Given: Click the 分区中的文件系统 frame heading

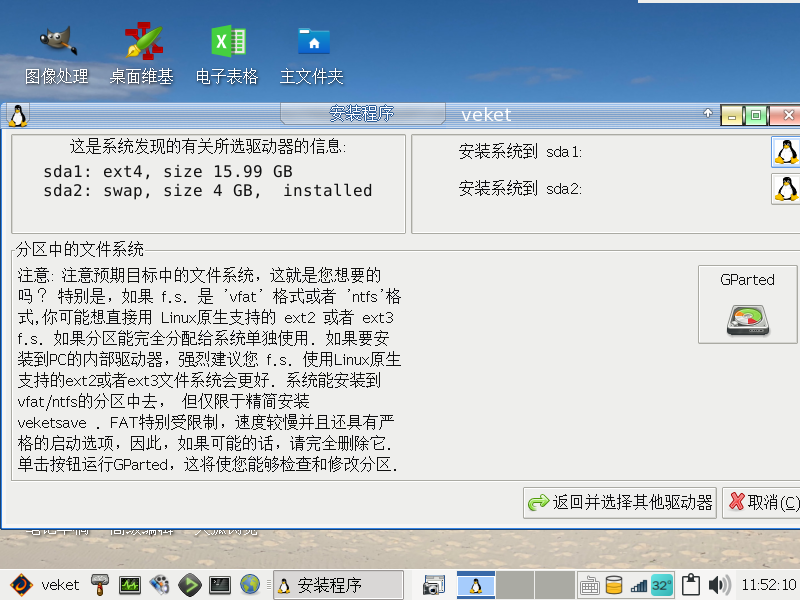Looking at the screenshot, I should pos(80,249).
